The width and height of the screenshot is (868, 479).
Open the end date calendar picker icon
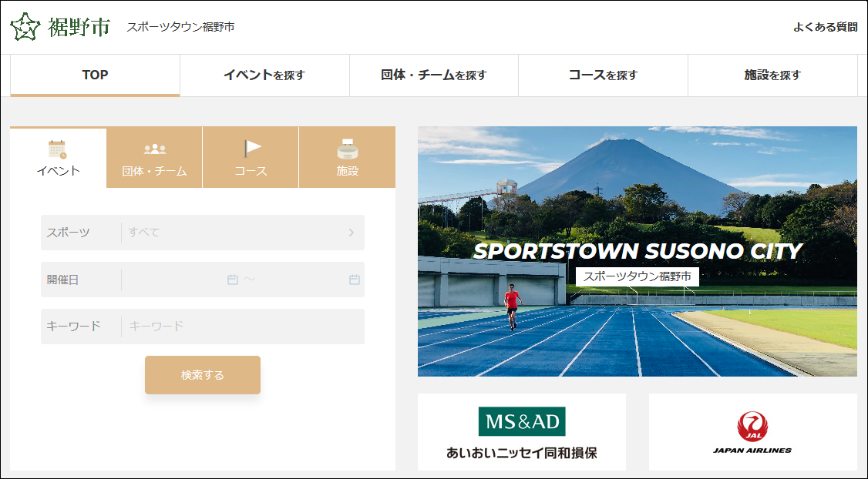(x=354, y=280)
